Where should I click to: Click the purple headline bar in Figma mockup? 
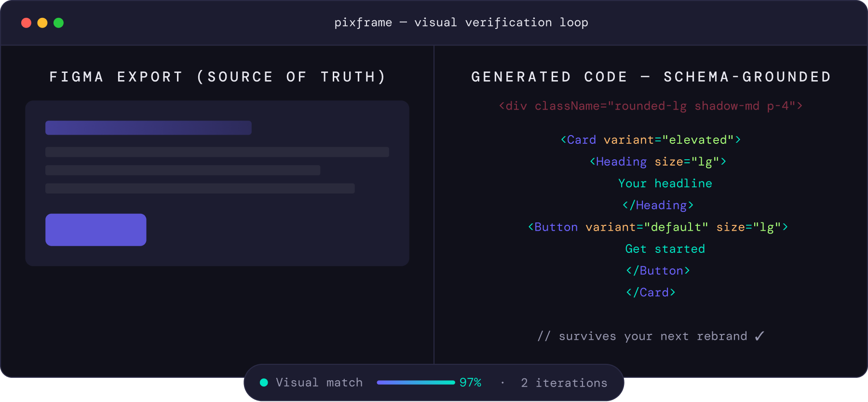149,128
